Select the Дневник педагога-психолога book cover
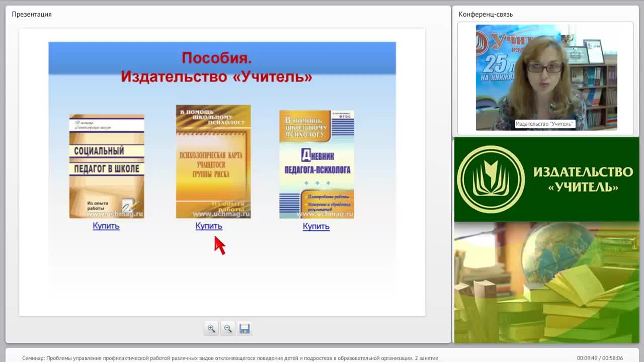The height and width of the screenshot is (362, 644). click(316, 164)
